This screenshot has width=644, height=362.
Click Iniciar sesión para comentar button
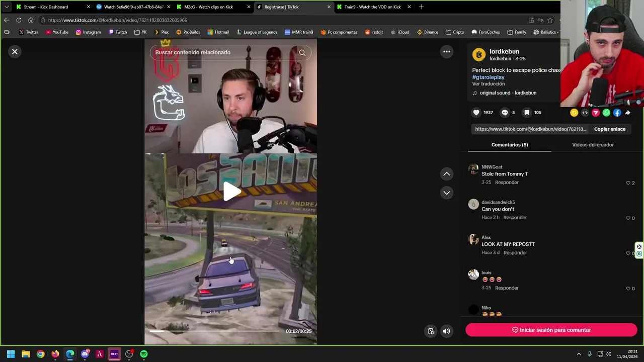pos(551,330)
